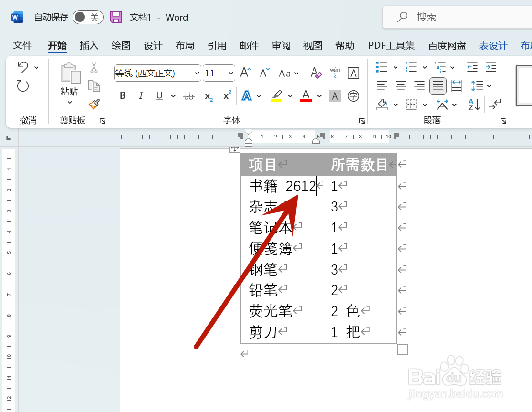
Task: Open numbering list style dropdown
Action: point(425,67)
